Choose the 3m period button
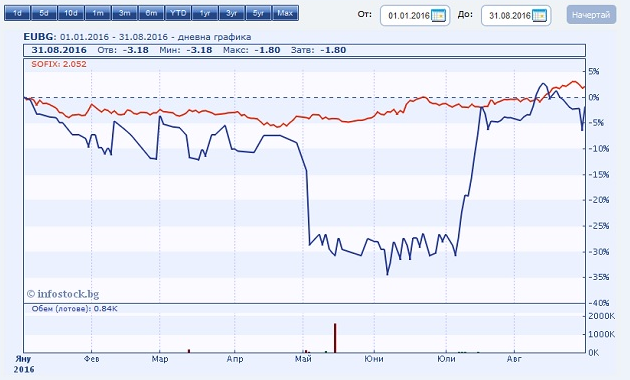 (125, 13)
